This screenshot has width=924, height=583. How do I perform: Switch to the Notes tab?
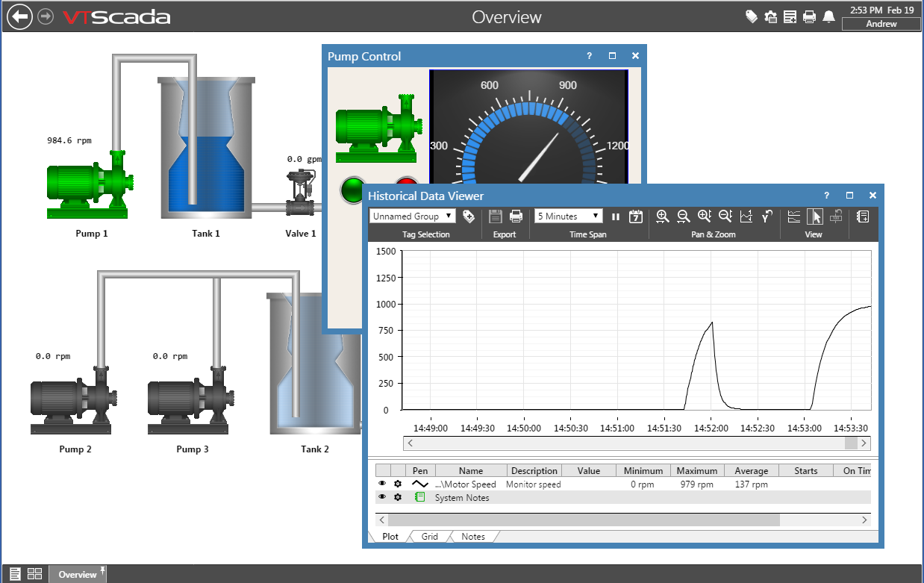[x=472, y=537]
